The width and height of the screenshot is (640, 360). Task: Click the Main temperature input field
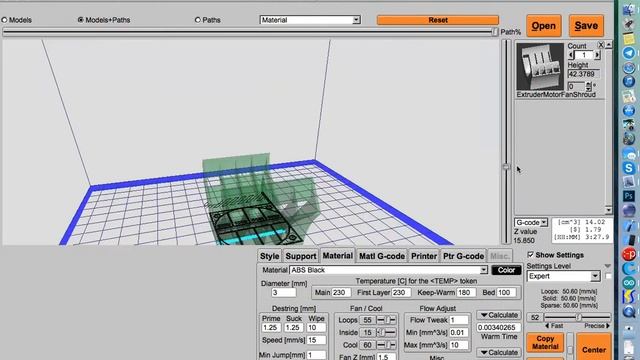click(341, 292)
